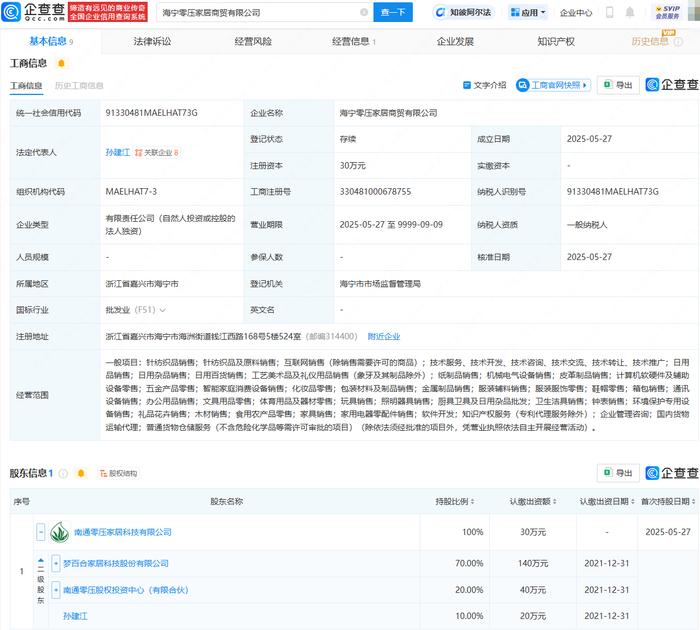Open 知彼阿尔法 AI assistant

[x=463, y=13]
